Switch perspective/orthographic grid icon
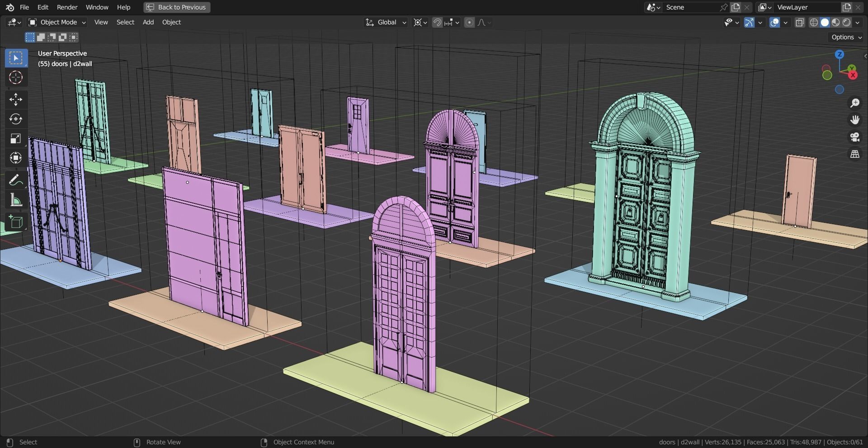Screen dimensions: 868x448 [x=854, y=154]
